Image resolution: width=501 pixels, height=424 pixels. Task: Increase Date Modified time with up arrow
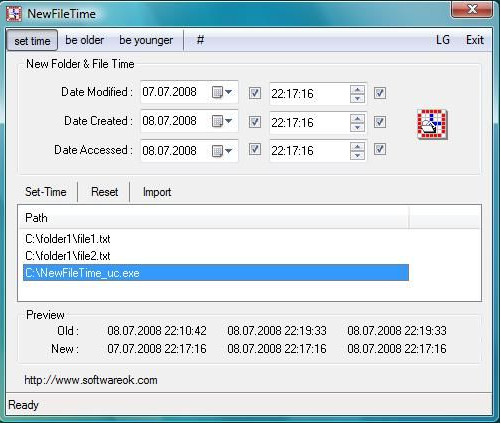point(357,90)
